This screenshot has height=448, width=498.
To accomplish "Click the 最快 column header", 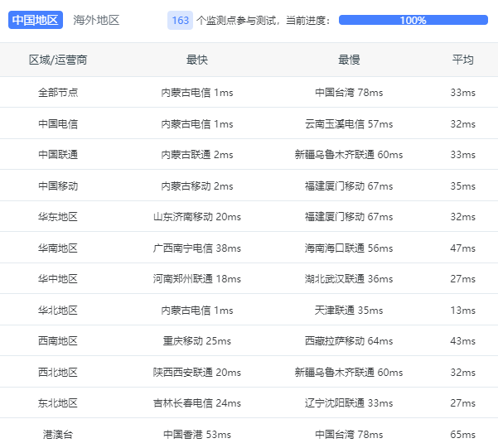I will tap(197, 60).
